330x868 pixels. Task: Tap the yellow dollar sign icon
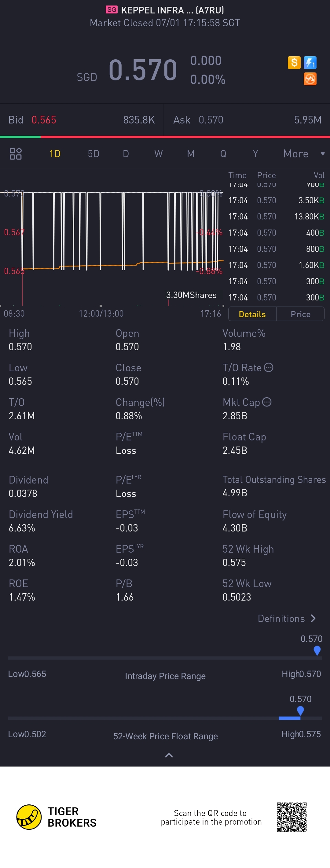(x=294, y=63)
